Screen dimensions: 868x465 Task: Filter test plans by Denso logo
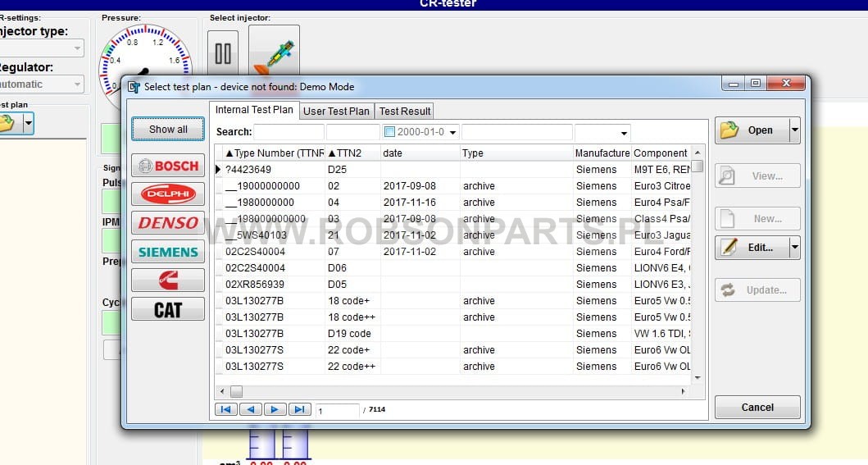(x=168, y=223)
